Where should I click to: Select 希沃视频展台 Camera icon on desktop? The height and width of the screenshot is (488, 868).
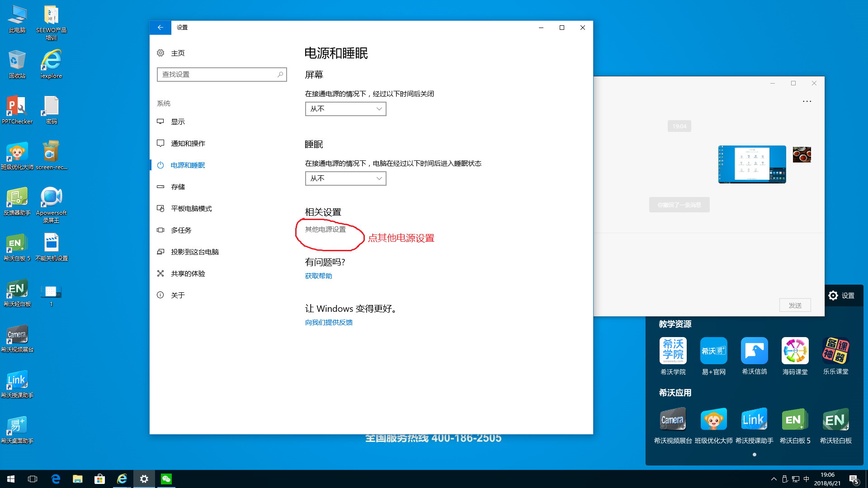click(x=17, y=338)
